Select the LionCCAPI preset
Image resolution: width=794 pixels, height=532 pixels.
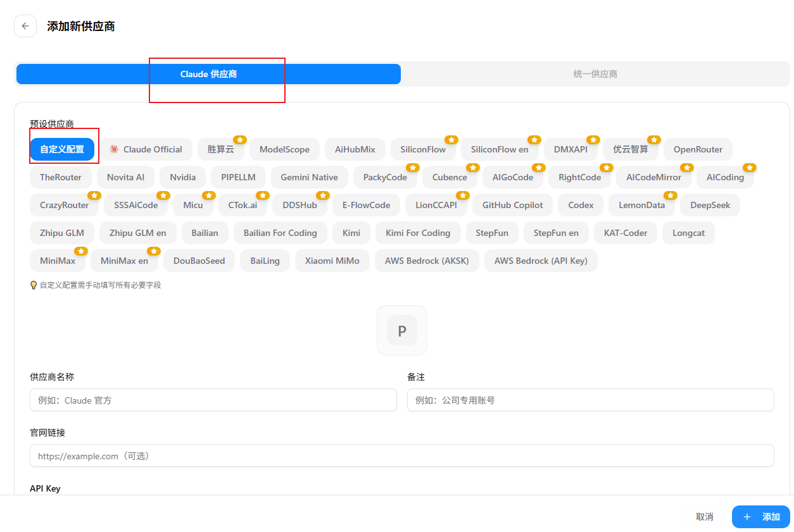[x=436, y=205]
